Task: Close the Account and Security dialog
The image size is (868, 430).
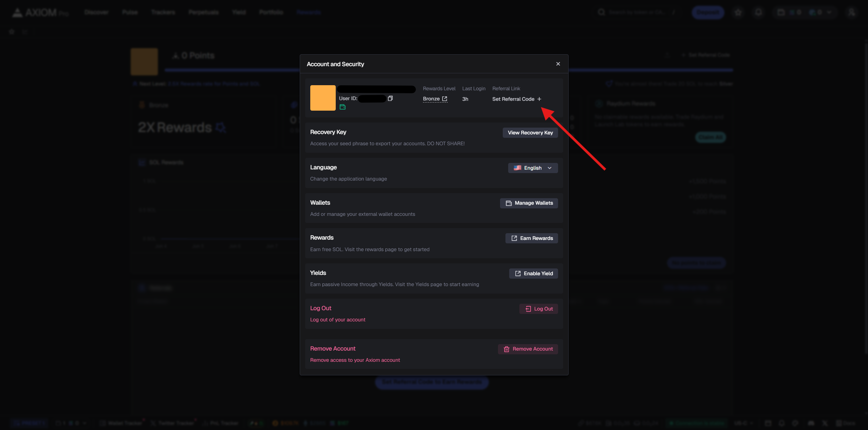Action: (558, 64)
